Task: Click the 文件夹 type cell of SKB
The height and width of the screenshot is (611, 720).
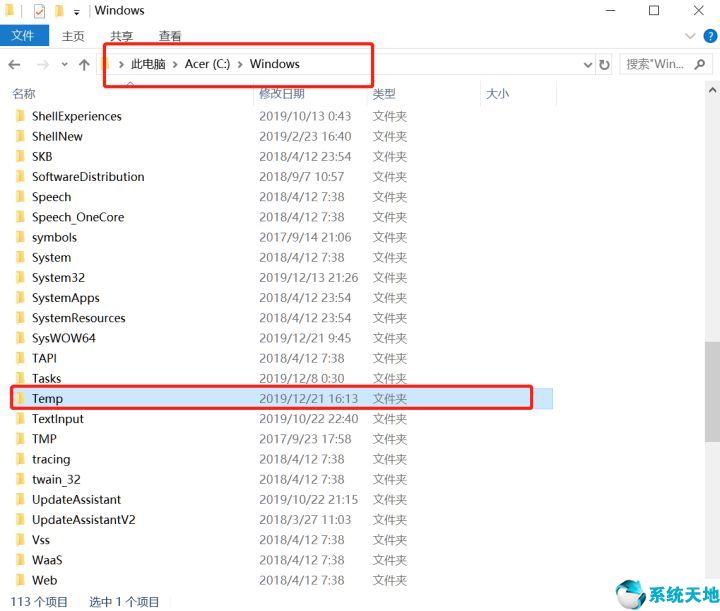Action: tap(389, 157)
